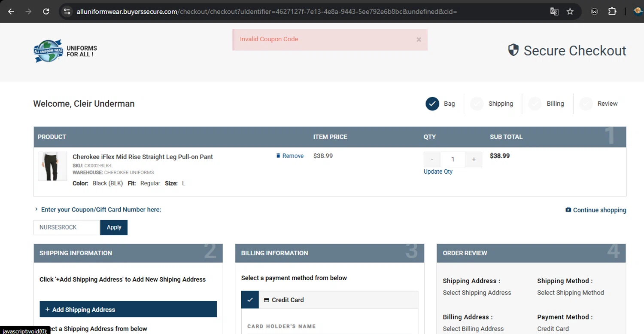Viewport: 644px width, 334px height.
Task: Click the BILLING INFORMATION panel header
Action: [330, 253]
